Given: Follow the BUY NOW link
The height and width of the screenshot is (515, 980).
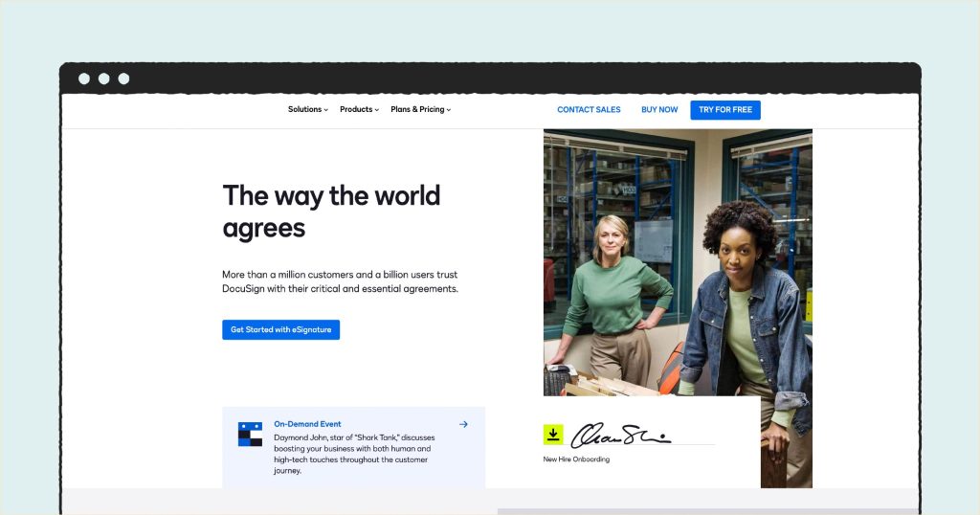Looking at the screenshot, I should coord(659,109).
